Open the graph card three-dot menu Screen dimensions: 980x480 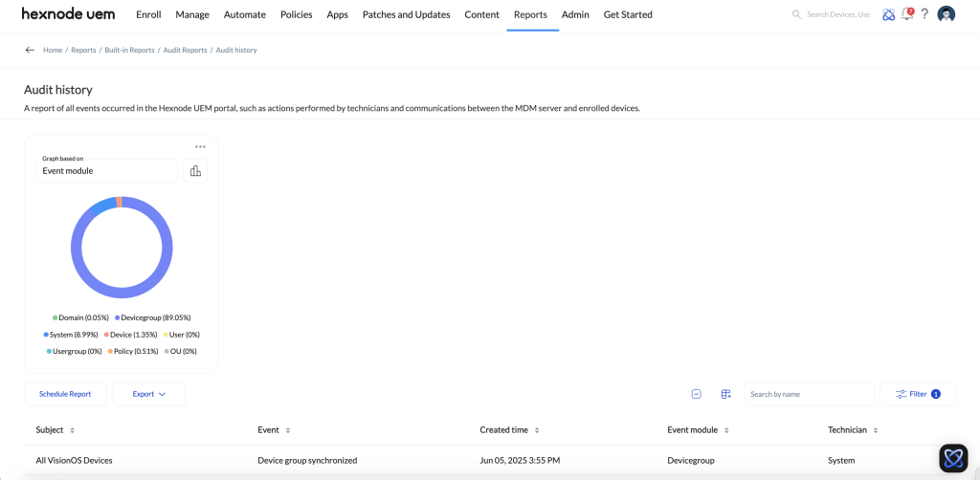pos(200,146)
